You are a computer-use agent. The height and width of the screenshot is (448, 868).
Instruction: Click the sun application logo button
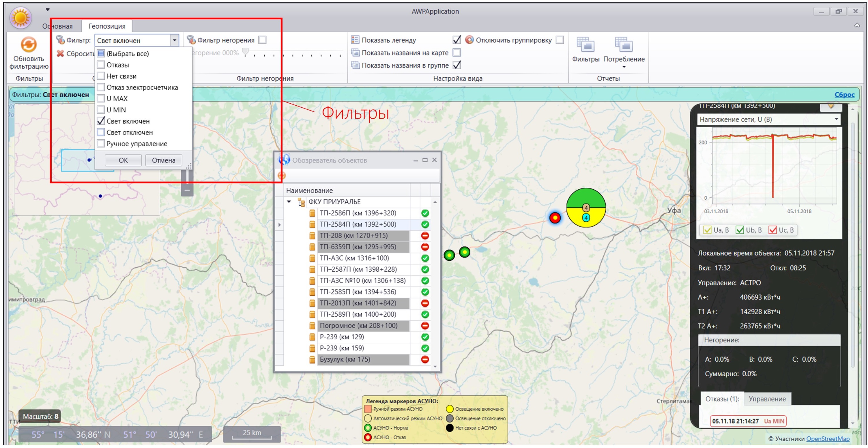21,18
